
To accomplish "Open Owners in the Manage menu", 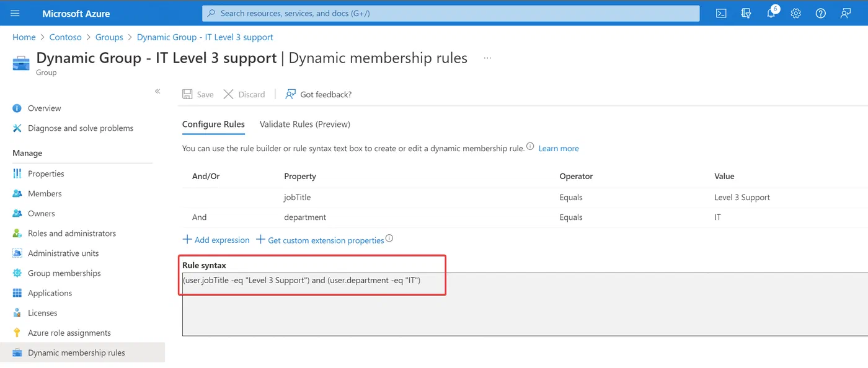I will 42,214.
